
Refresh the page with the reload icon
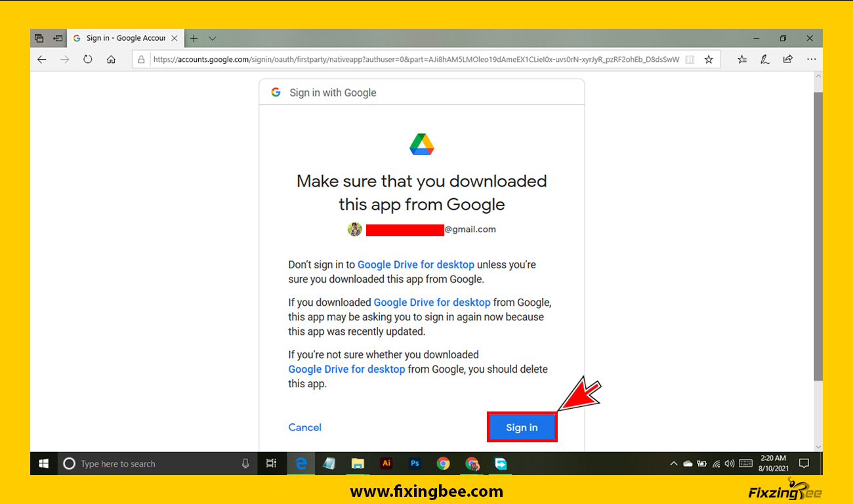[87, 60]
